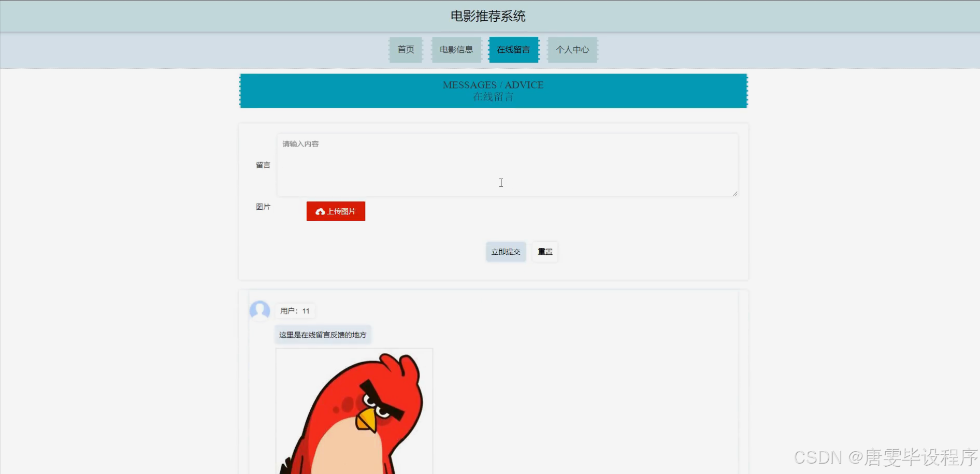Click the 留言 message textarea

(507, 165)
